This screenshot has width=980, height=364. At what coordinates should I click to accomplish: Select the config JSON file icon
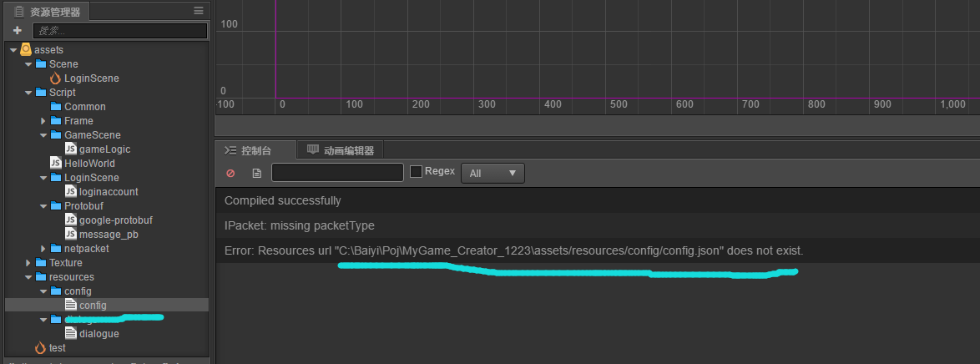pos(71,306)
